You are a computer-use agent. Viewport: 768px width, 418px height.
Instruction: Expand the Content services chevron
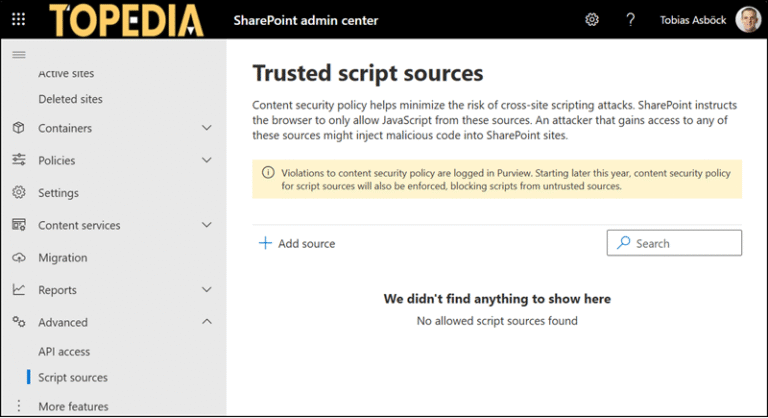tap(207, 225)
